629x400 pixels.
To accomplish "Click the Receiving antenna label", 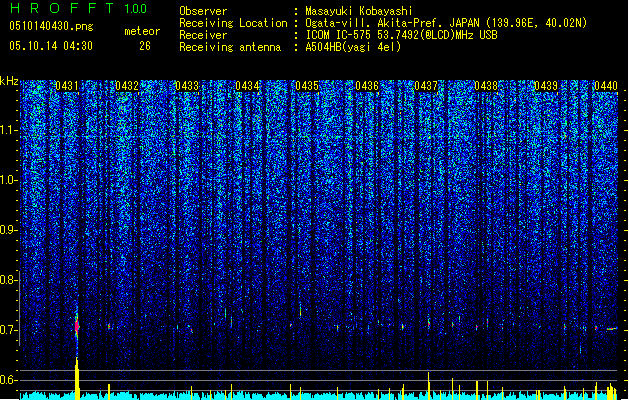I will pyautogui.click(x=230, y=47).
